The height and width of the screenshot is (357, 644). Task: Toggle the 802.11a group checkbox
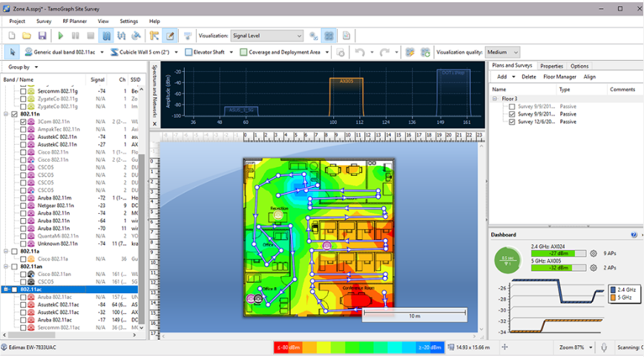click(14, 252)
